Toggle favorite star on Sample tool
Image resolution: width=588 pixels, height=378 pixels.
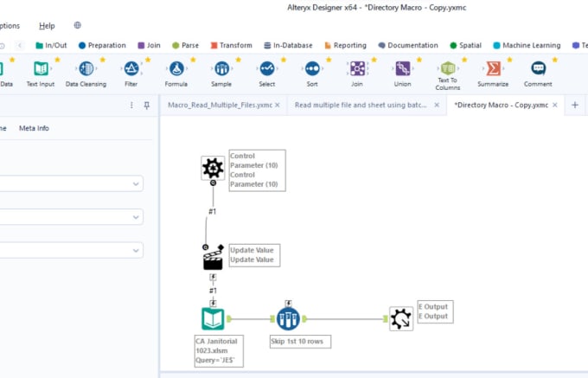pos(238,60)
